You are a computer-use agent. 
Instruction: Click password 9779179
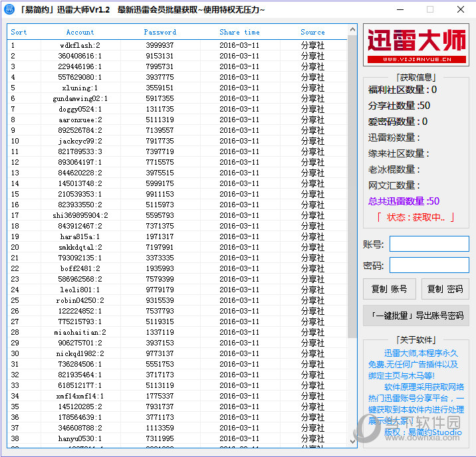pyautogui.click(x=160, y=290)
